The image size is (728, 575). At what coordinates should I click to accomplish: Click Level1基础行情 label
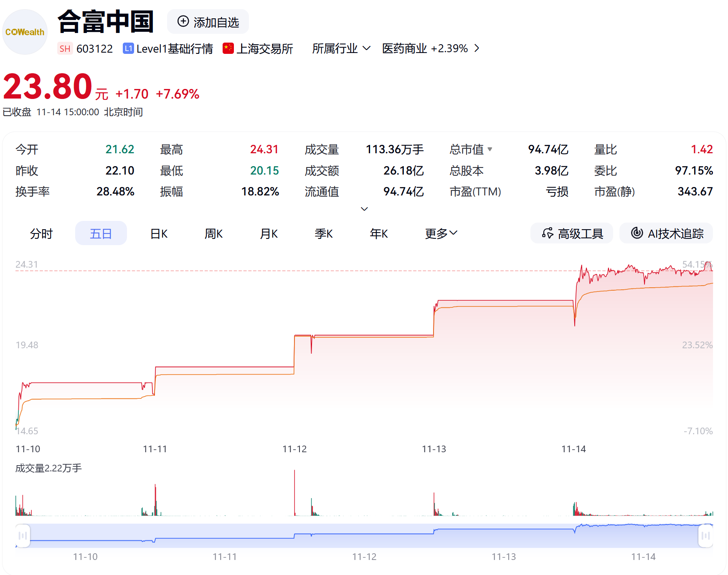click(175, 49)
